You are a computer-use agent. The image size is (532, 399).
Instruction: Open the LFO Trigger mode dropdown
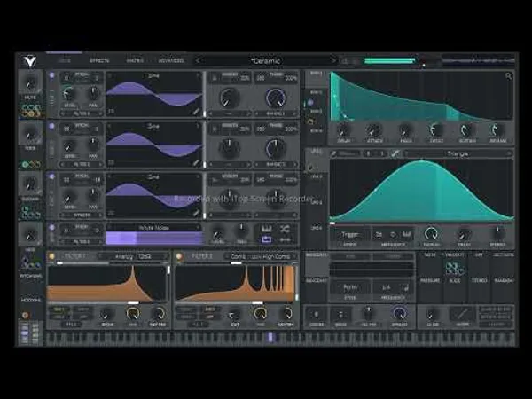point(350,234)
